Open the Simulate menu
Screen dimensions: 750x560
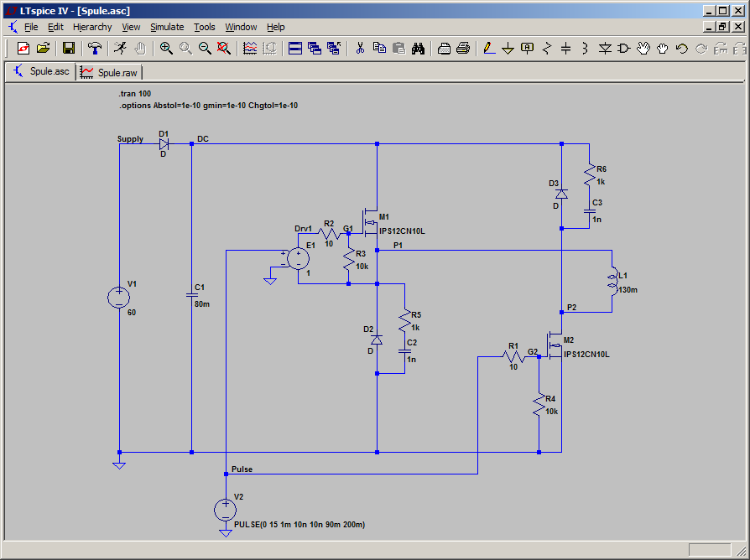tap(166, 27)
